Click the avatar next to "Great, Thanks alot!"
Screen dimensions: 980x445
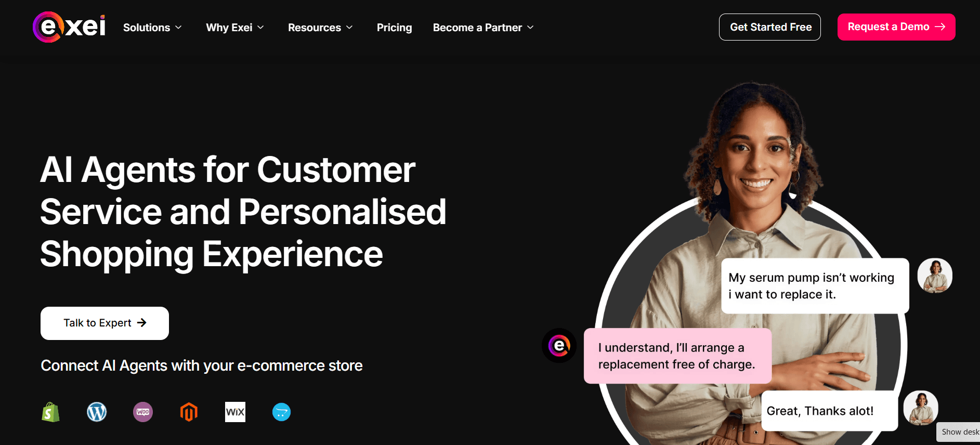click(x=920, y=408)
